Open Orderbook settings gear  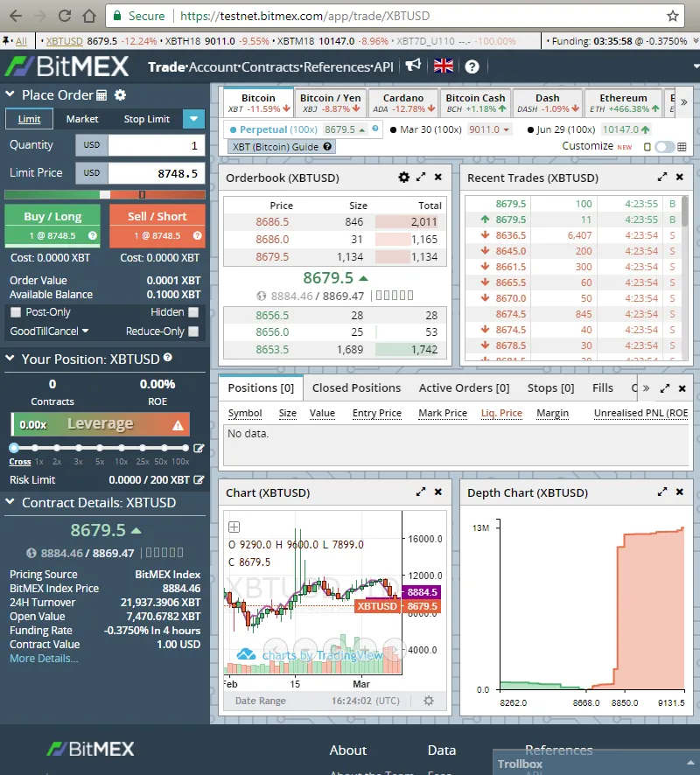404,178
